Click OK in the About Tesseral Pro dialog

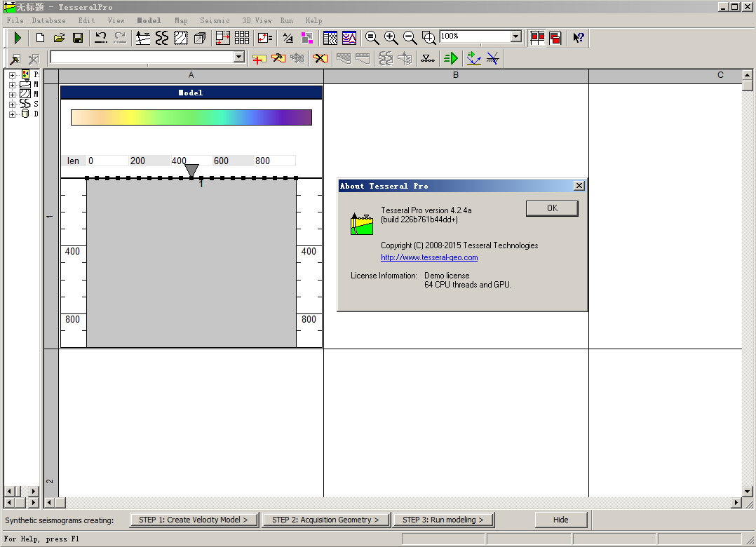click(552, 208)
